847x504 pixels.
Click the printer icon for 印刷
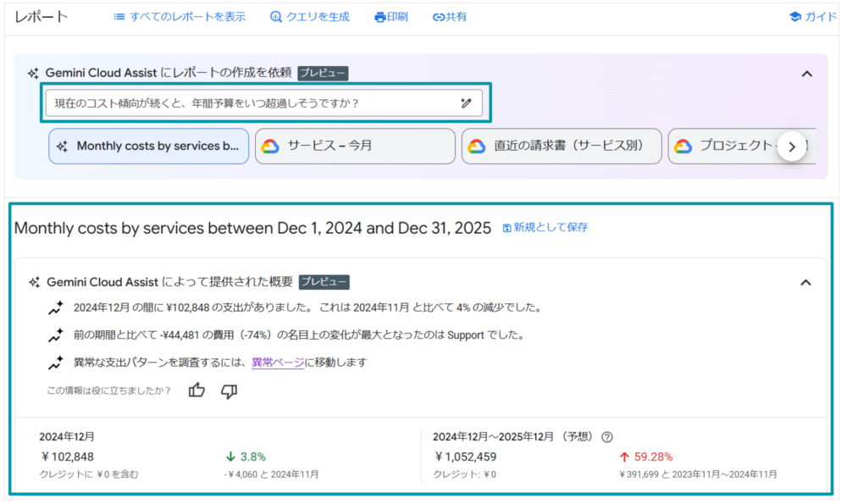(379, 17)
